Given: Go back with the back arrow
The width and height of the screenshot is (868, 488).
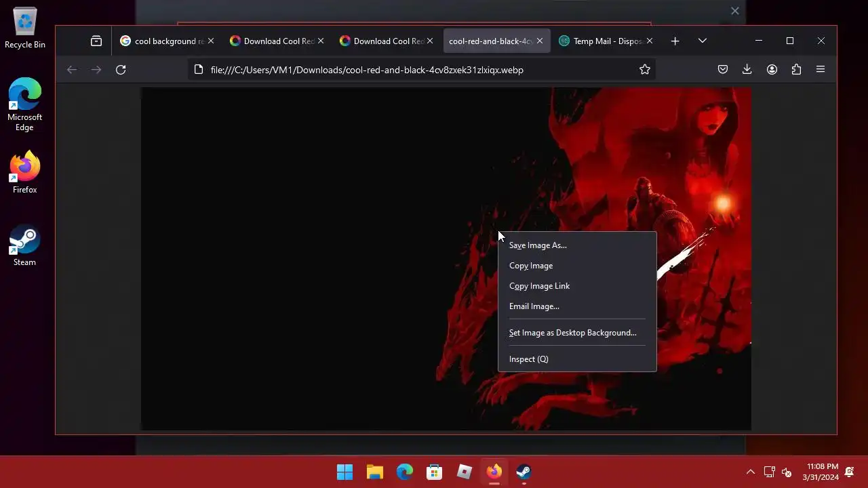Looking at the screenshot, I should click(72, 70).
